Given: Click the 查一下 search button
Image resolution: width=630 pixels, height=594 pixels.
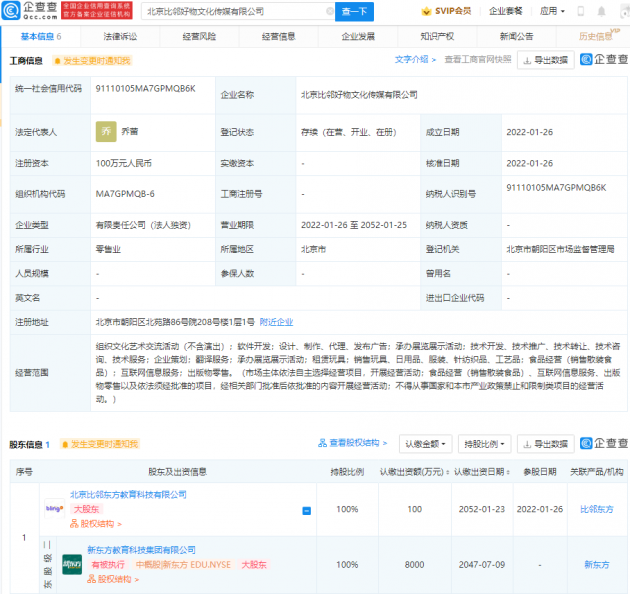Looking at the screenshot, I should (x=354, y=12).
